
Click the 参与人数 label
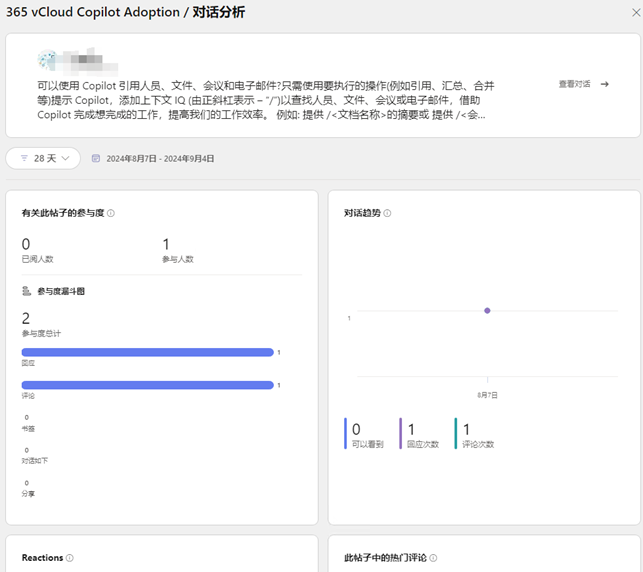(x=178, y=259)
